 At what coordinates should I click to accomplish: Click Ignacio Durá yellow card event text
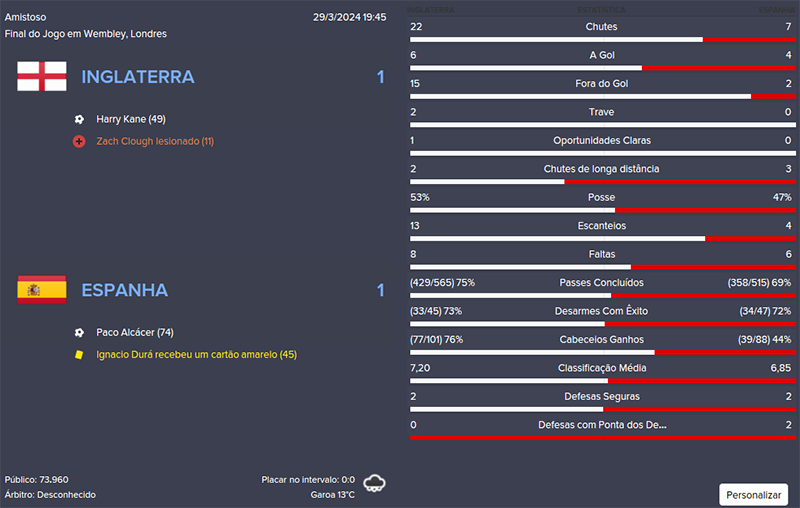[196, 354]
